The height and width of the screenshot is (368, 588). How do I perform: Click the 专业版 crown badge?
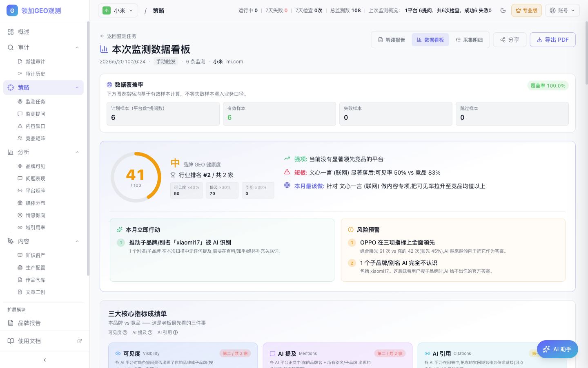526,11
